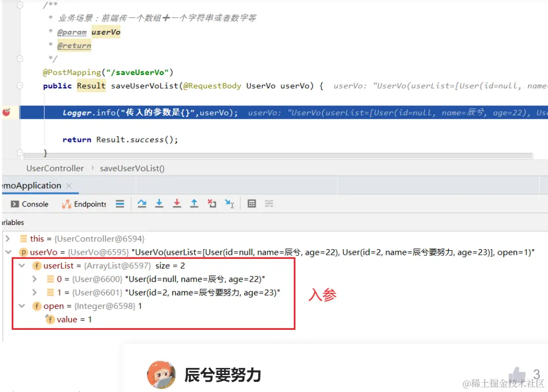Click the author name 辰兮要努力
This screenshot has height=392, width=548.
click(x=223, y=375)
